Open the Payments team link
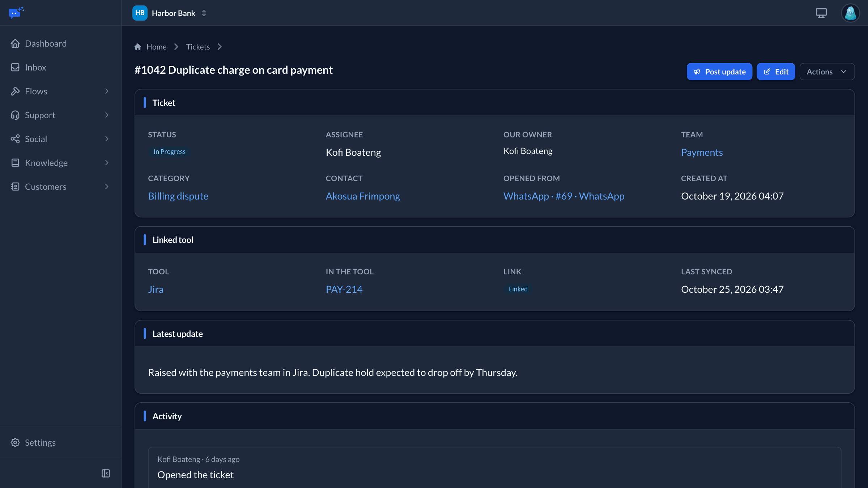This screenshot has height=488, width=868. click(702, 152)
